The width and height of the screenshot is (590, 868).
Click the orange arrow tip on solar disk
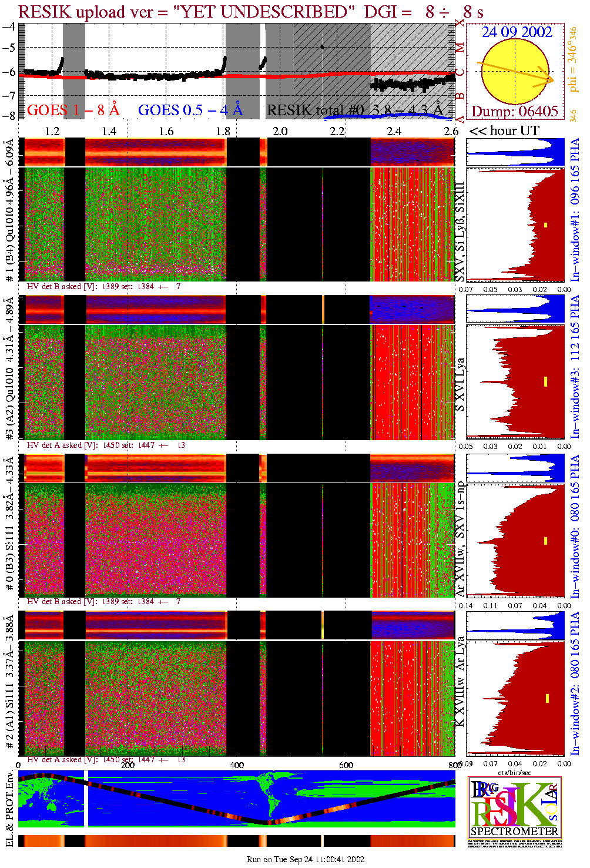(x=552, y=79)
